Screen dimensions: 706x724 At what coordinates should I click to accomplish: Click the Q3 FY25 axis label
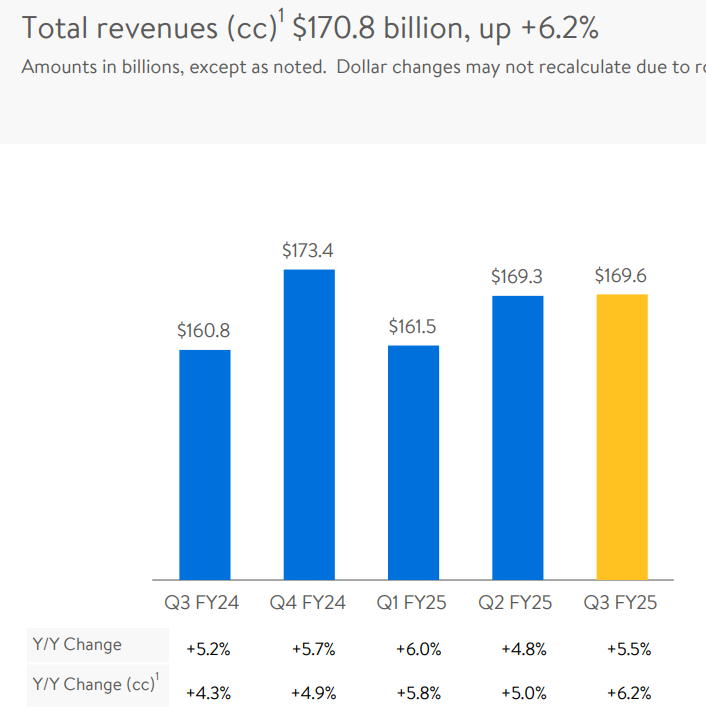coord(620,603)
